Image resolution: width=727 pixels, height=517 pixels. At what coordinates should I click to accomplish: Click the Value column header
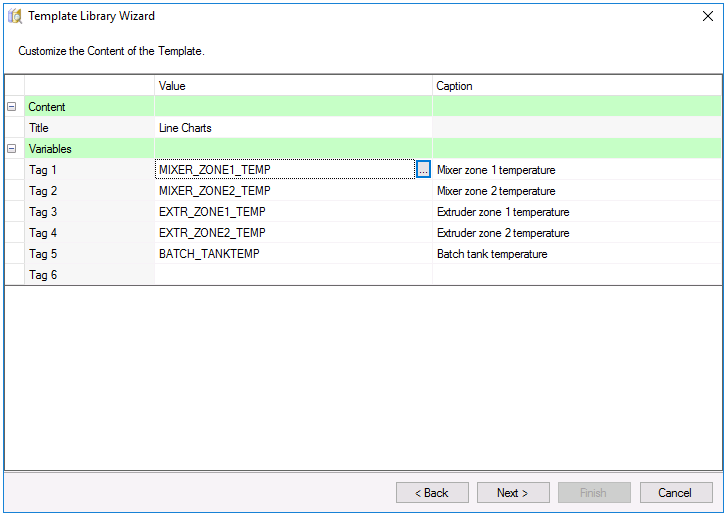coord(293,86)
